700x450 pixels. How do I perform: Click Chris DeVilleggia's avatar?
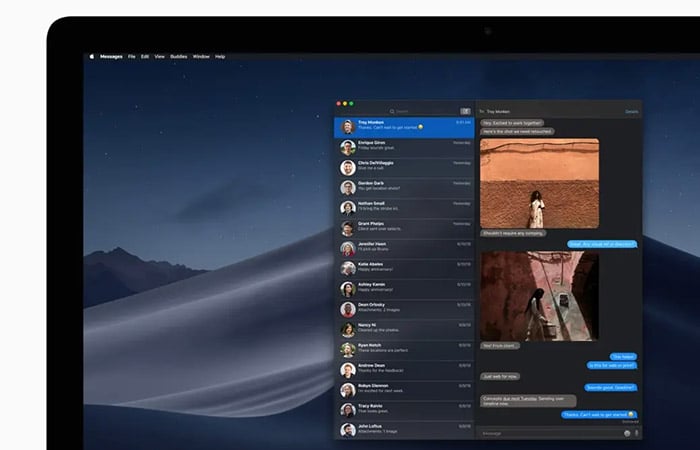pyautogui.click(x=348, y=168)
